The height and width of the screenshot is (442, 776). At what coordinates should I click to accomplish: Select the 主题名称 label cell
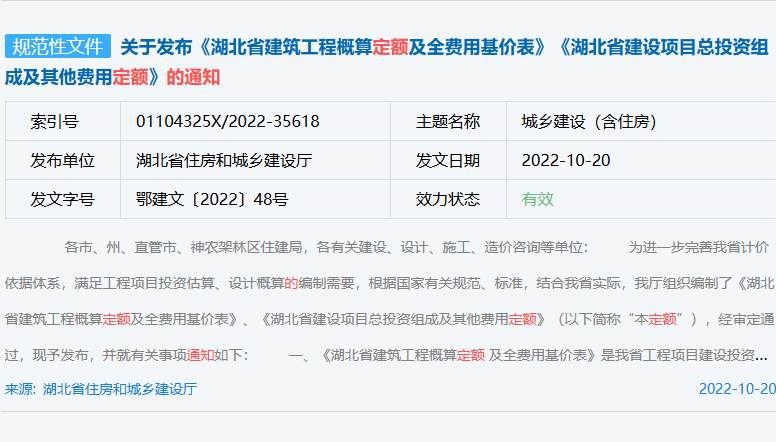pos(447,122)
